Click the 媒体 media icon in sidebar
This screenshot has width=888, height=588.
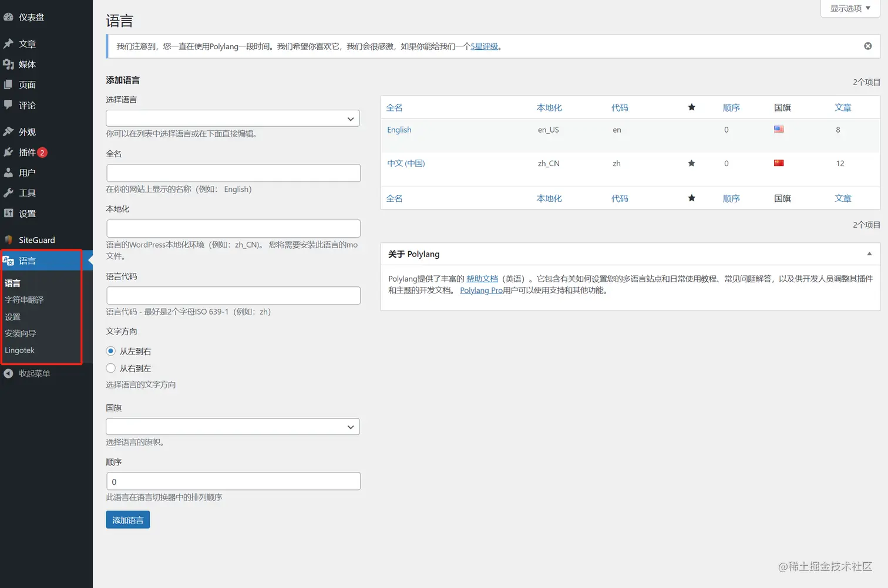(8, 64)
